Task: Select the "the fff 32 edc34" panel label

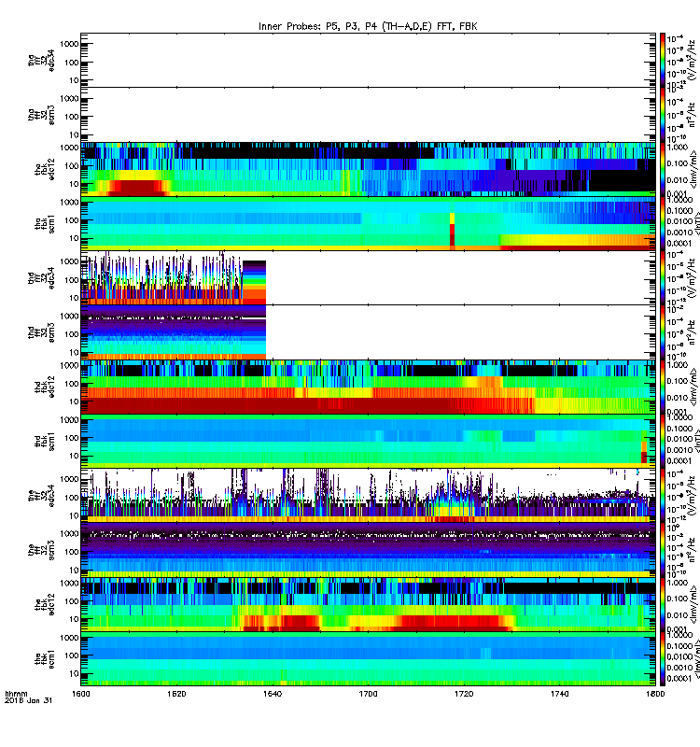Action: click(x=41, y=496)
